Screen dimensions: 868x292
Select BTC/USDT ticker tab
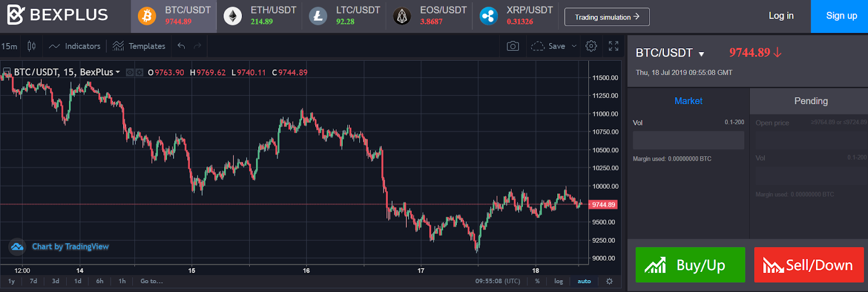[x=174, y=16]
